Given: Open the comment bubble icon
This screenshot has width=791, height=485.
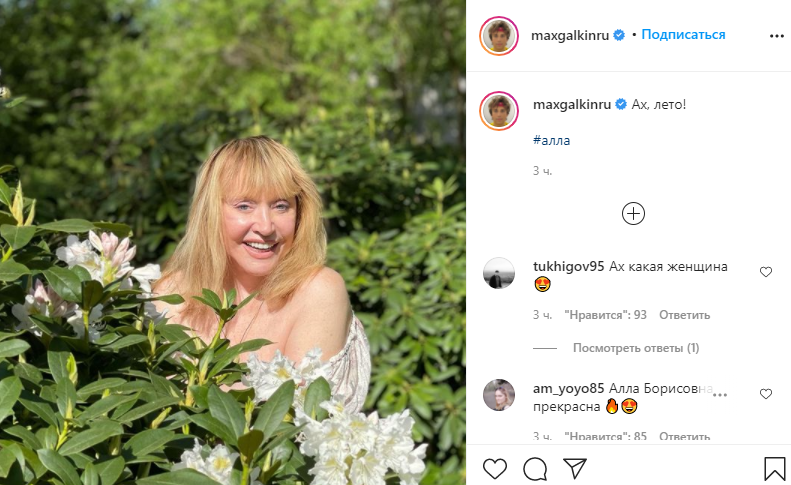Looking at the screenshot, I should click(x=535, y=468).
